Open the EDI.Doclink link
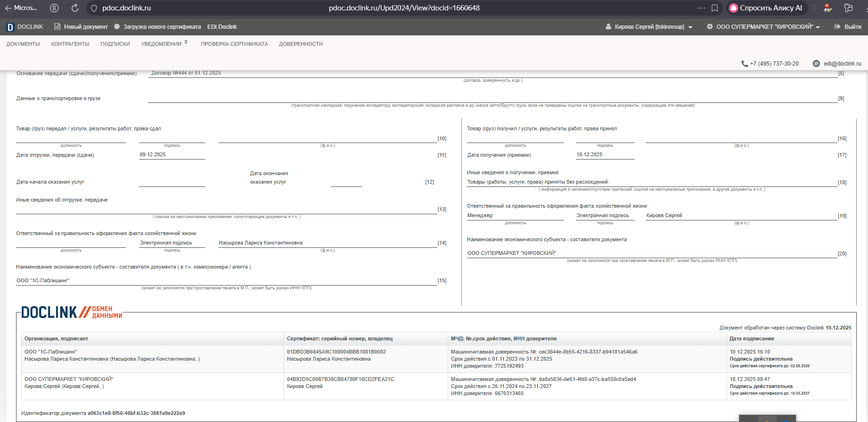 tap(222, 27)
